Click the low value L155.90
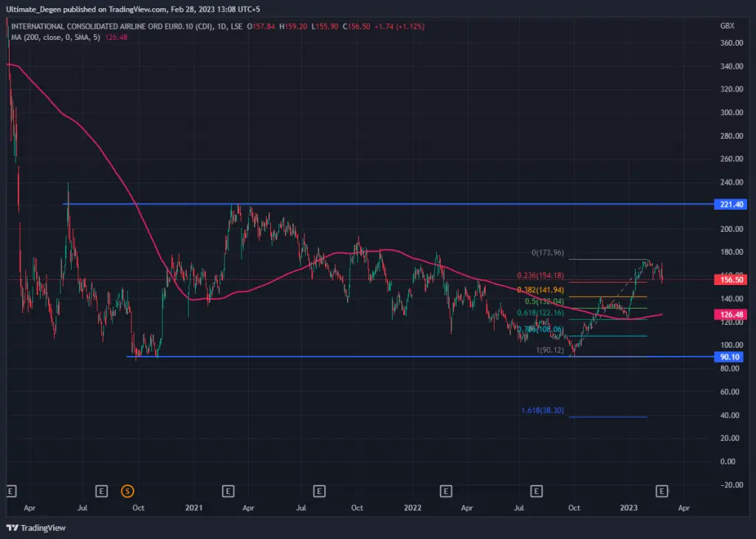 pos(325,27)
